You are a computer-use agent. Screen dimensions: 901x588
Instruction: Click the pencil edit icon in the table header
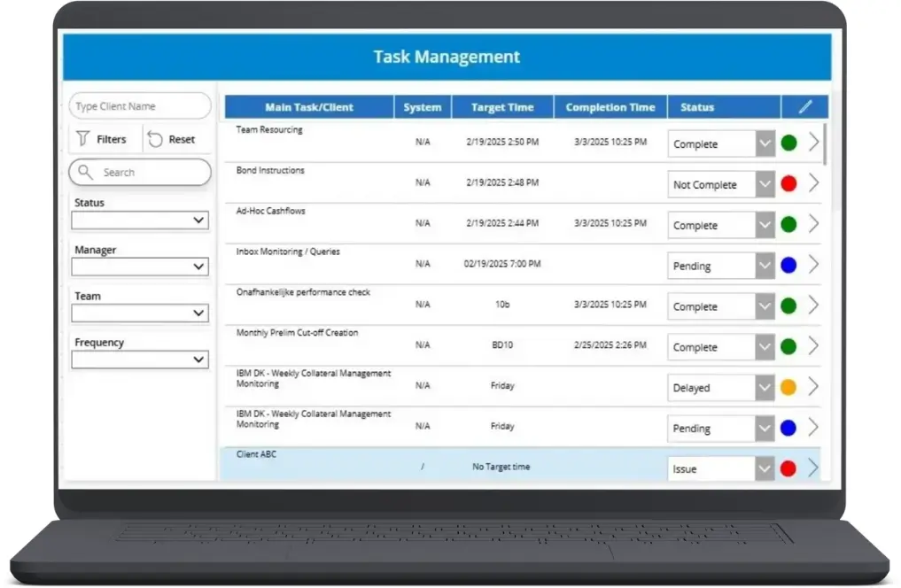[x=804, y=106]
